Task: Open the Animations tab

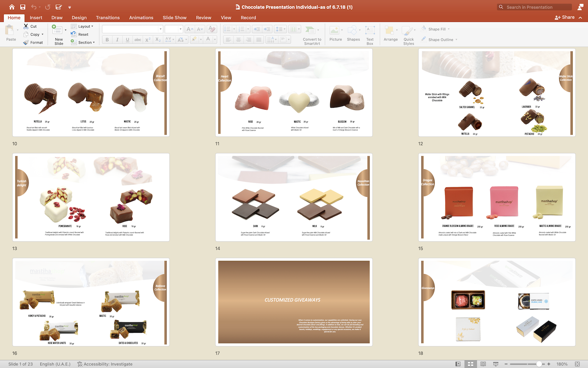Action: coord(141,18)
